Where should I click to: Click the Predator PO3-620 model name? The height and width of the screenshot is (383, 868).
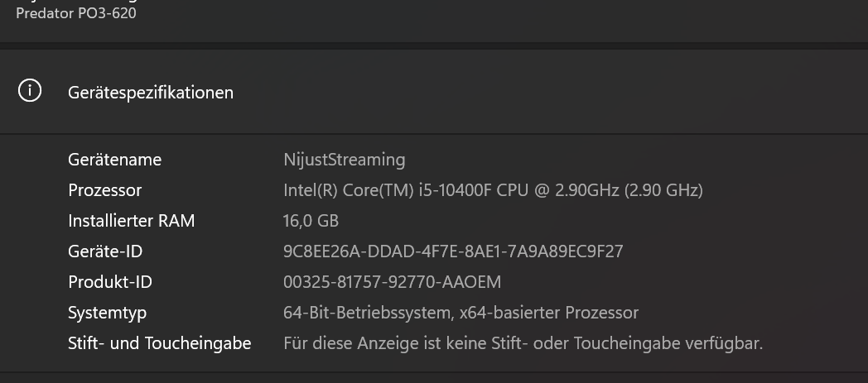(x=76, y=13)
